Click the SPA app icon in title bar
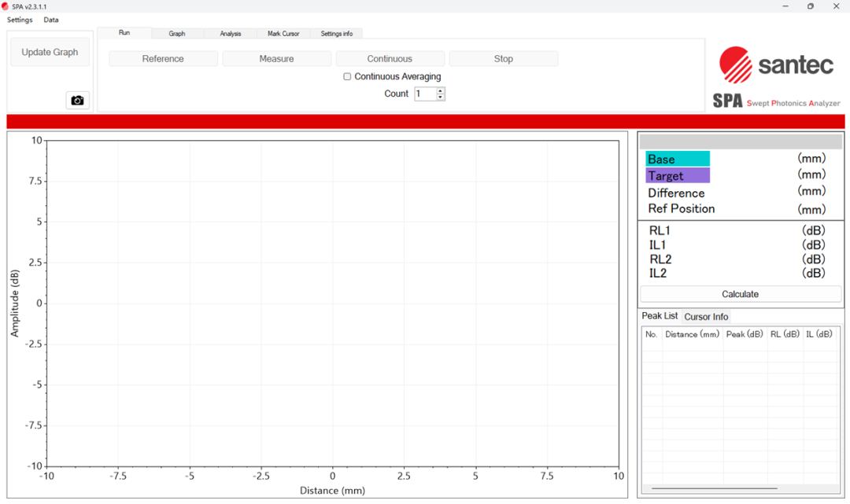Screen dimensions: 850x504 pos(6,6)
